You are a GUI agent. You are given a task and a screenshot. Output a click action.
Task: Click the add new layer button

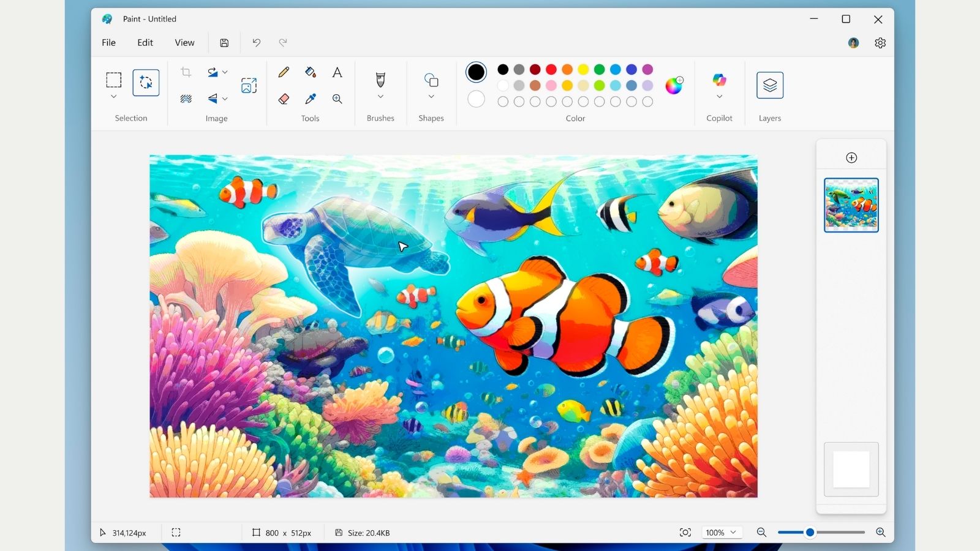851,158
